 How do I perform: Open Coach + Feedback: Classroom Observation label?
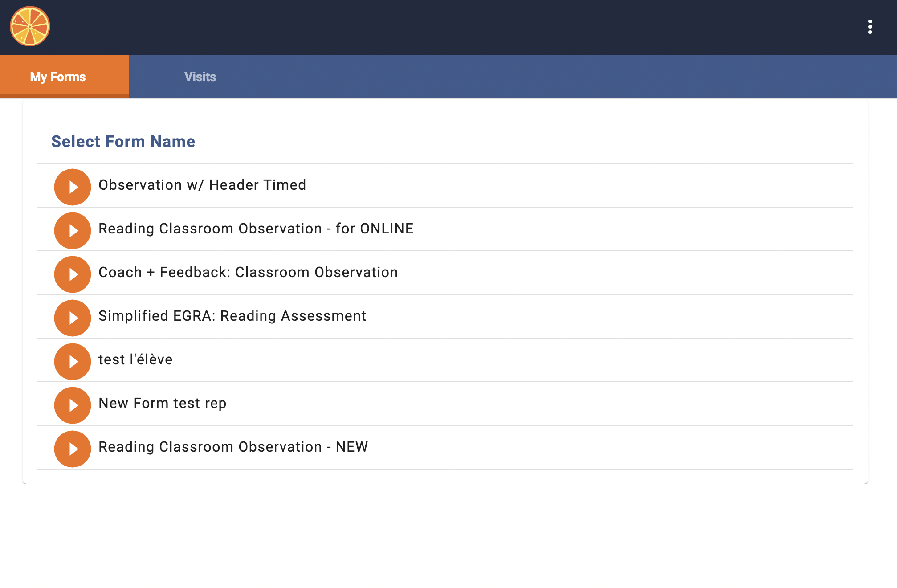point(248,272)
